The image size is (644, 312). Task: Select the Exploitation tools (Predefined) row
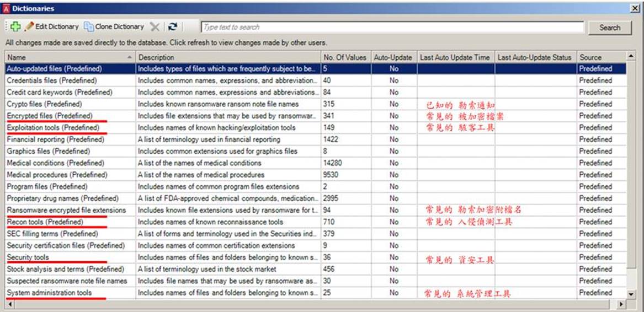click(x=53, y=128)
